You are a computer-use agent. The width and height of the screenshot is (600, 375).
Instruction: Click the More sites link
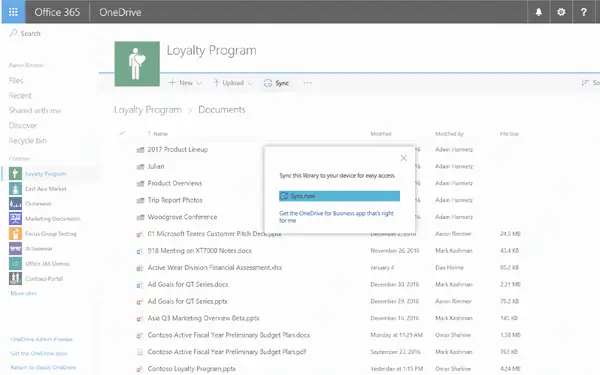(x=24, y=293)
